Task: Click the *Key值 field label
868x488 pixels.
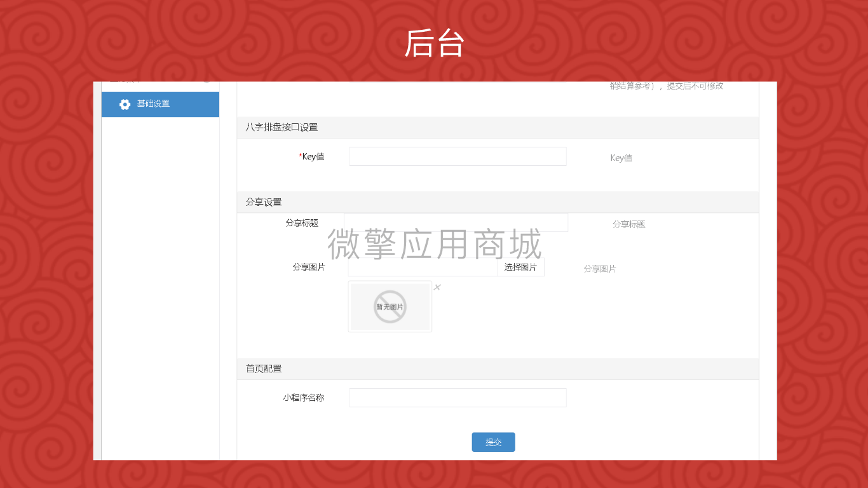Action: [311, 156]
